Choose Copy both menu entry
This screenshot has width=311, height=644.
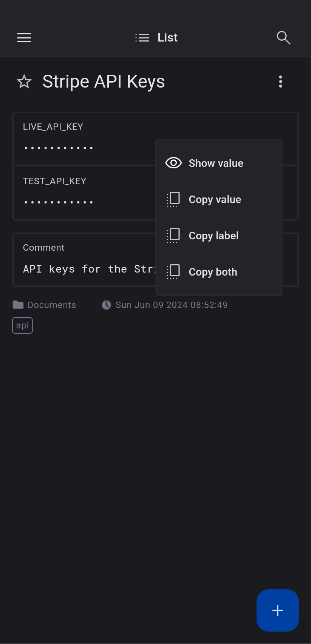coord(213,272)
